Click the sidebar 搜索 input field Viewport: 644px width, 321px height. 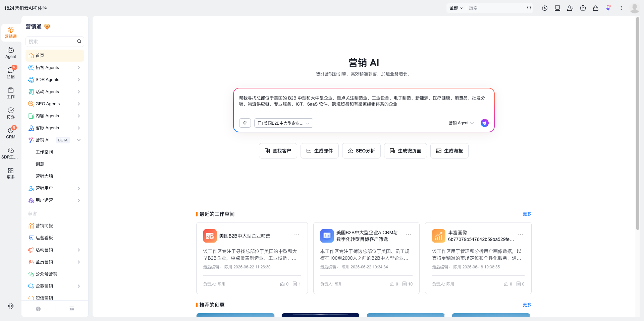tap(52, 42)
